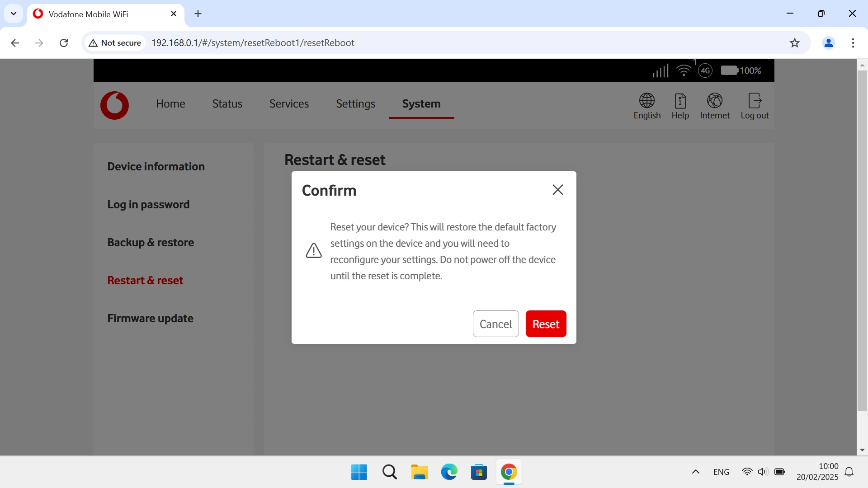The height and width of the screenshot is (488, 868).
Task: Open File Explorer from the taskbar
Action: click(x=419, y=472)
